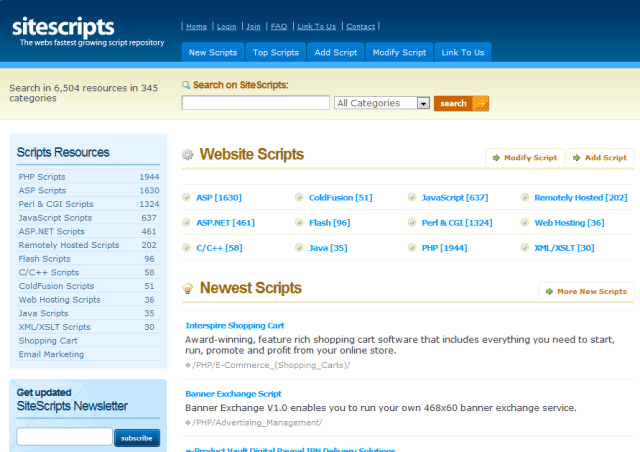Switch to the Add Script tab
This screenshot has width=640, height=452.
(336, 52)
